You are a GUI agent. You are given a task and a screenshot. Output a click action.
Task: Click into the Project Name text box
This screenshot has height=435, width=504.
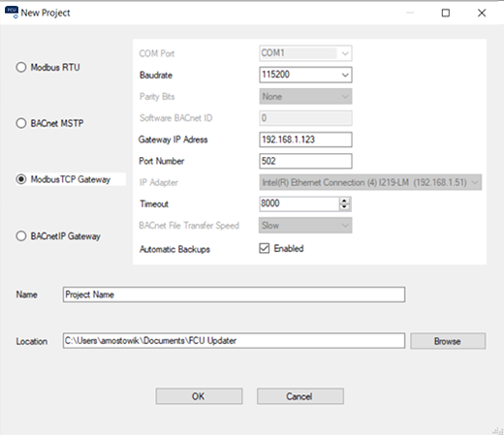pos(234,295)
